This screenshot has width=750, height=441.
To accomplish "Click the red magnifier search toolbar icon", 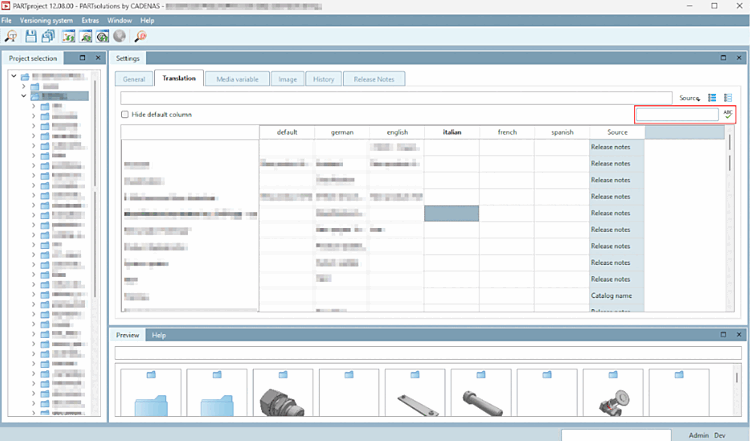I will [140, 36].
